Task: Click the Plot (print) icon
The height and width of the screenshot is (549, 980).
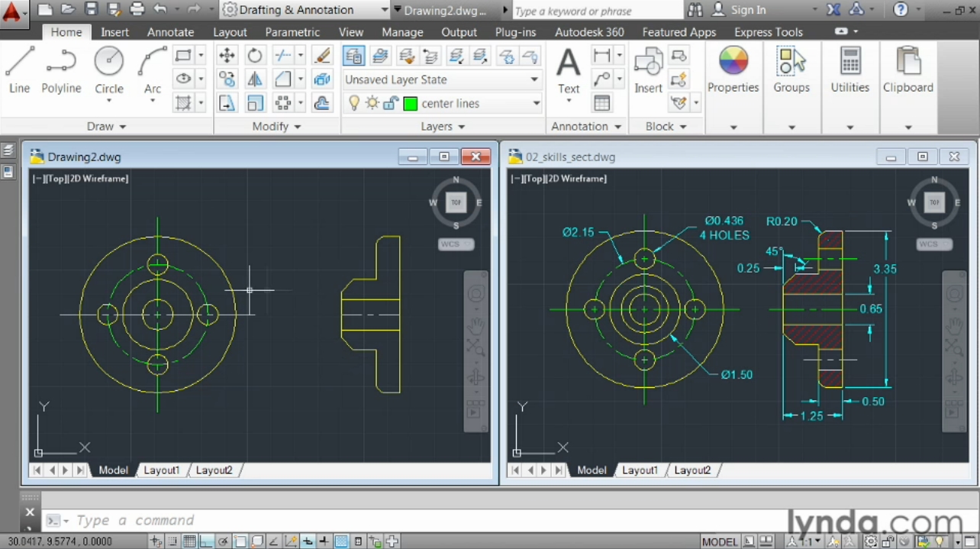Action: 137,10
